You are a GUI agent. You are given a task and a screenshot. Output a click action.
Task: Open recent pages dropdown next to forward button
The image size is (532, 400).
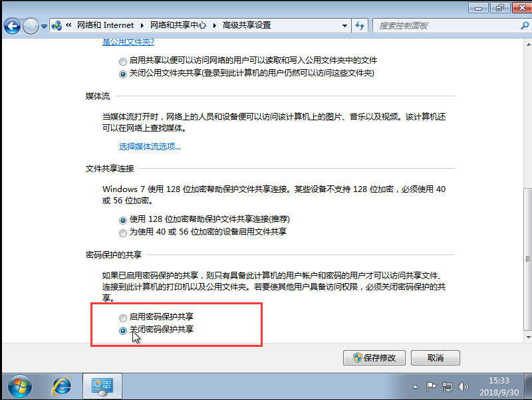45,27
